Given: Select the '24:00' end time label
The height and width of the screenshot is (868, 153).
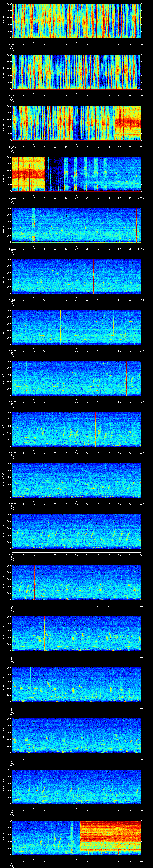Looking at the screenshot, I should tap(141, 402).
